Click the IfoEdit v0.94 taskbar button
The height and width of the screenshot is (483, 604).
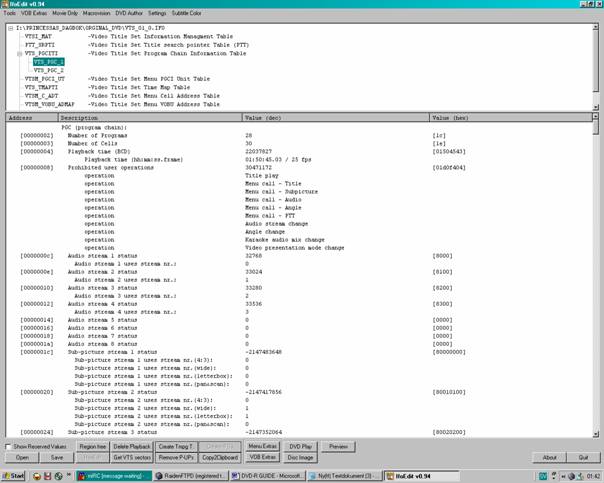click(422, 476)
